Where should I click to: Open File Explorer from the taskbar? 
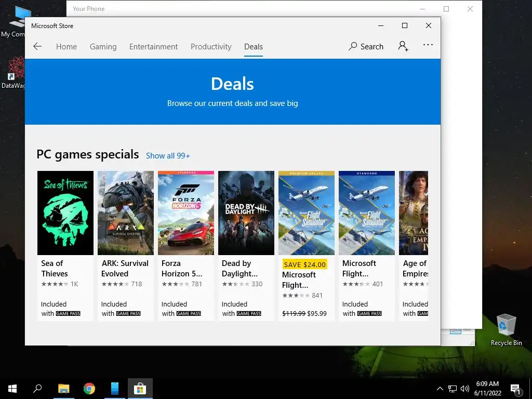[63, 389]
